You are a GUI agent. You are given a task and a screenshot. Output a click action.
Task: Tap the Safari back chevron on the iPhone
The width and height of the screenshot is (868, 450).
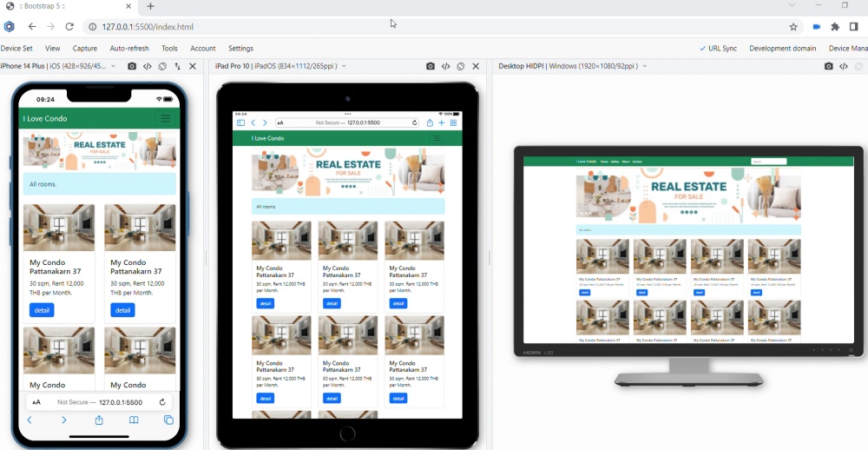coord(30,420)
